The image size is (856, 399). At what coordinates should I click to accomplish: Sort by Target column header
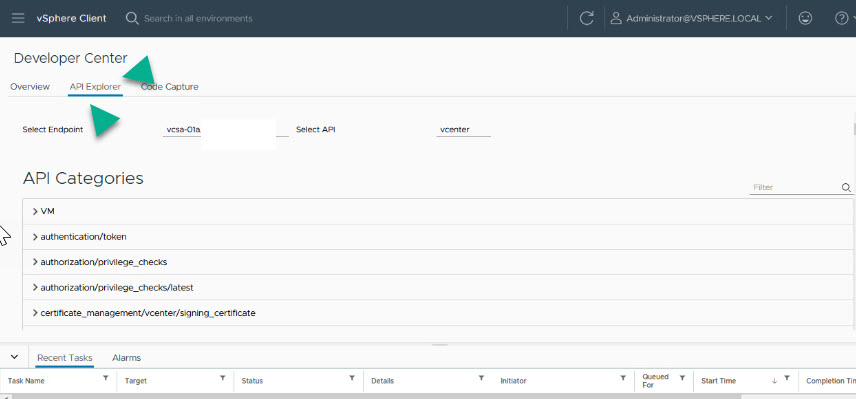pyautogui.click(x=135, y=381)
